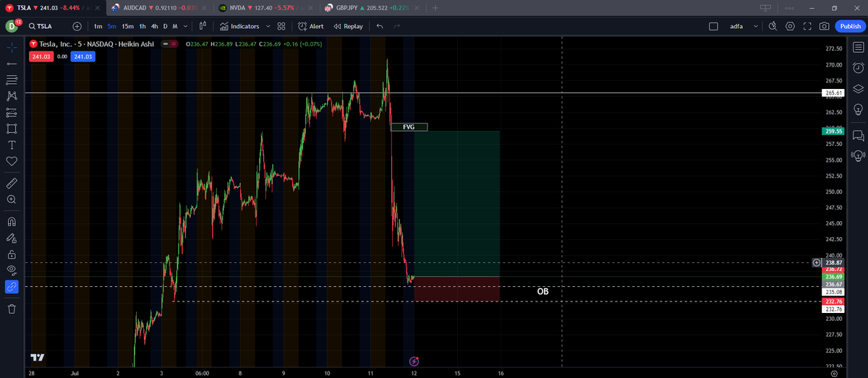This screenshot has width=868, height=378.
Task: Open the patterns drawing tool group
Action: (x=12, y=95)
